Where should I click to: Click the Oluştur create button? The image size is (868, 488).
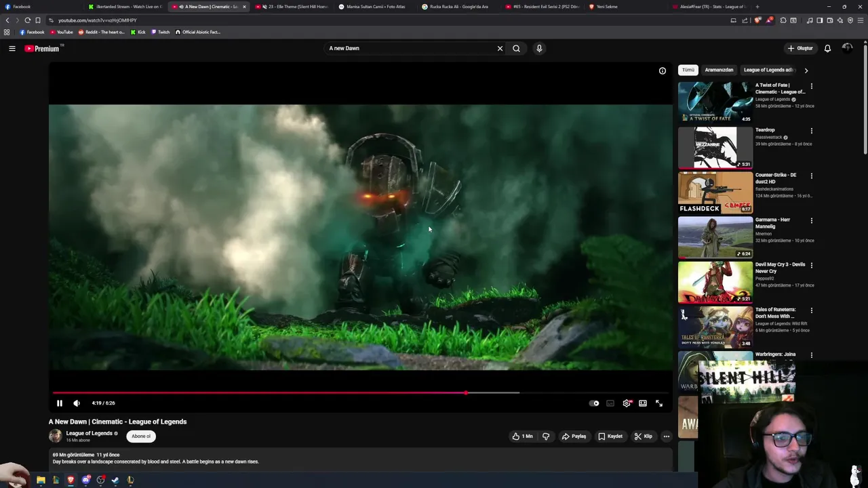(800, 48)
